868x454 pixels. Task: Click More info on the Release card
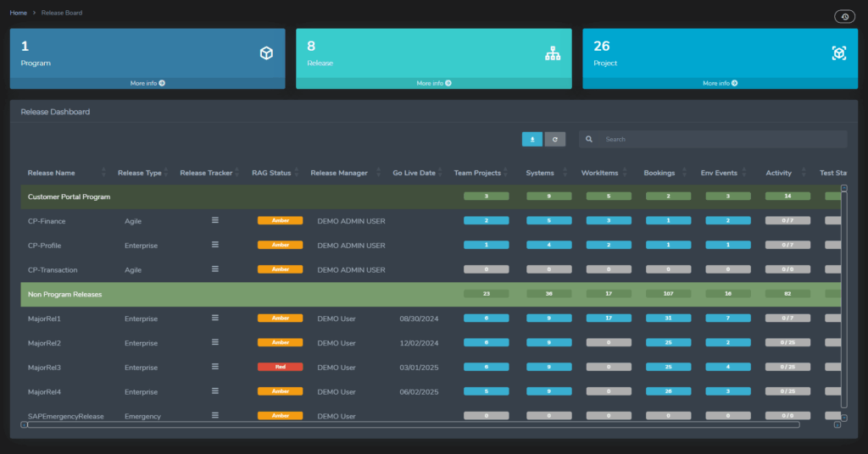pos(434,83)
